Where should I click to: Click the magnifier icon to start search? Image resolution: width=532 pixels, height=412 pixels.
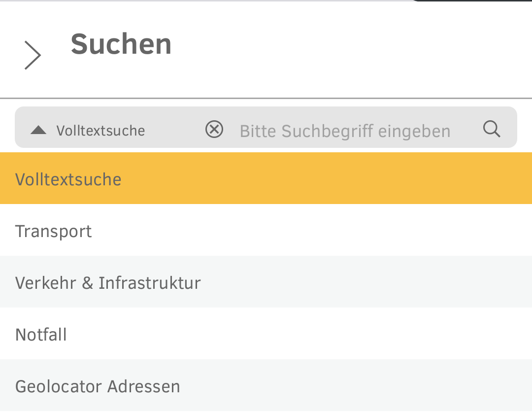point(491,129)
